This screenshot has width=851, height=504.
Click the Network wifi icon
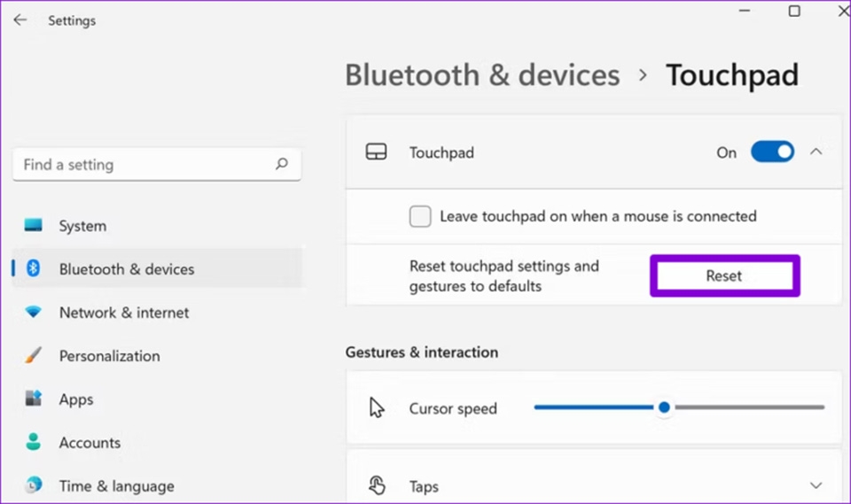pos(33,312)
